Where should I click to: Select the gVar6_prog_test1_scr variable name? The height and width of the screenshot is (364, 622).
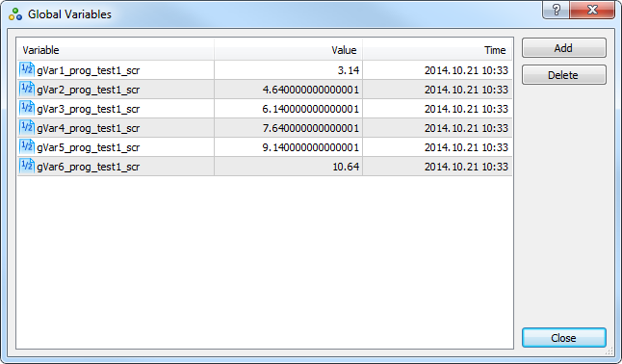pos(88,167)
